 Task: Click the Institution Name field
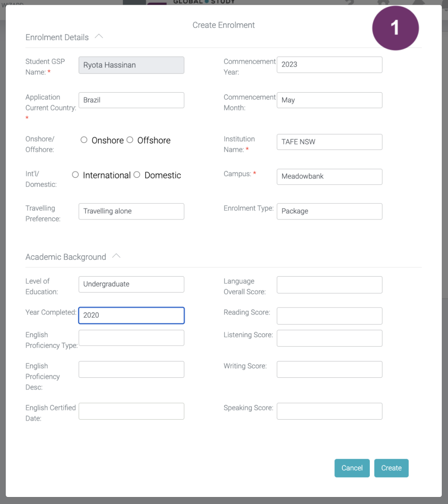[x=329, y=142]
